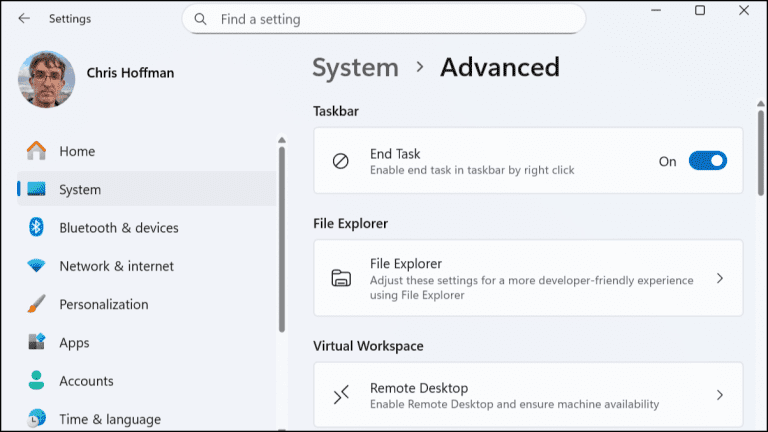Click the search magnifier icon
Image resolution: width=768 pixels, height=432 pixels.
pos(201,19)
